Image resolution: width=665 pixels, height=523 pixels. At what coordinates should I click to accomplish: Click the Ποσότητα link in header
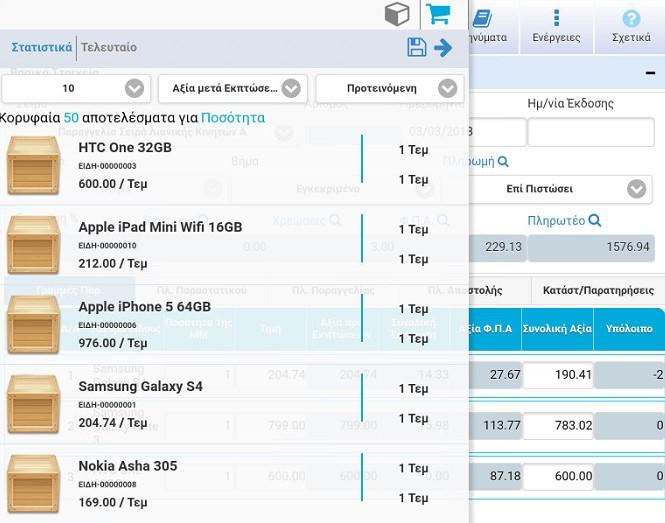click(x=233, y=117)
